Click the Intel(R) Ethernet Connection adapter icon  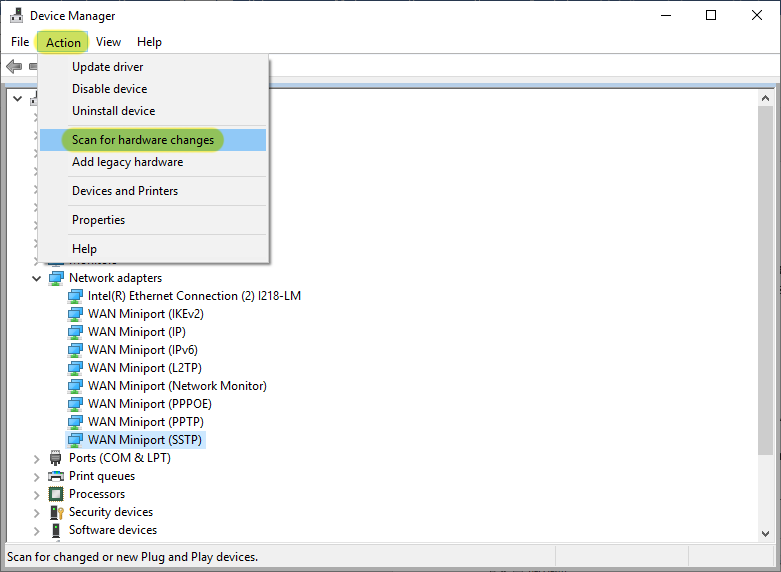click(x=75, y=296)
